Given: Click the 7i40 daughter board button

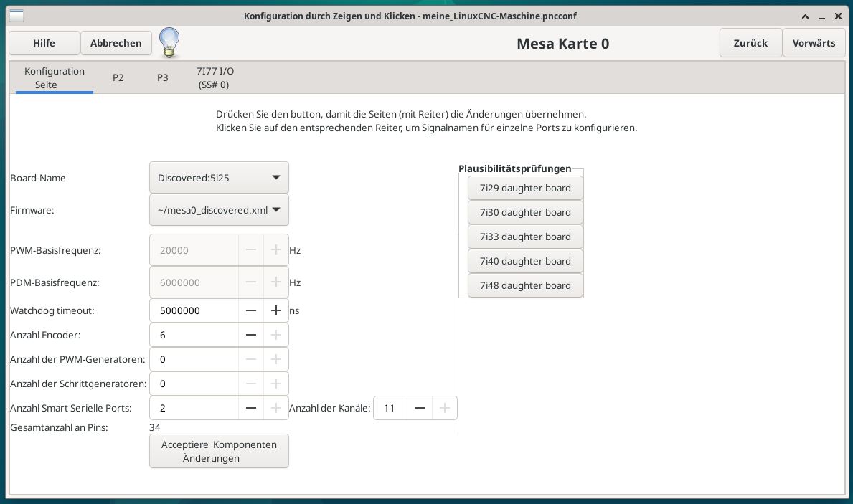Looking at the screenshot, I should 525,261.
